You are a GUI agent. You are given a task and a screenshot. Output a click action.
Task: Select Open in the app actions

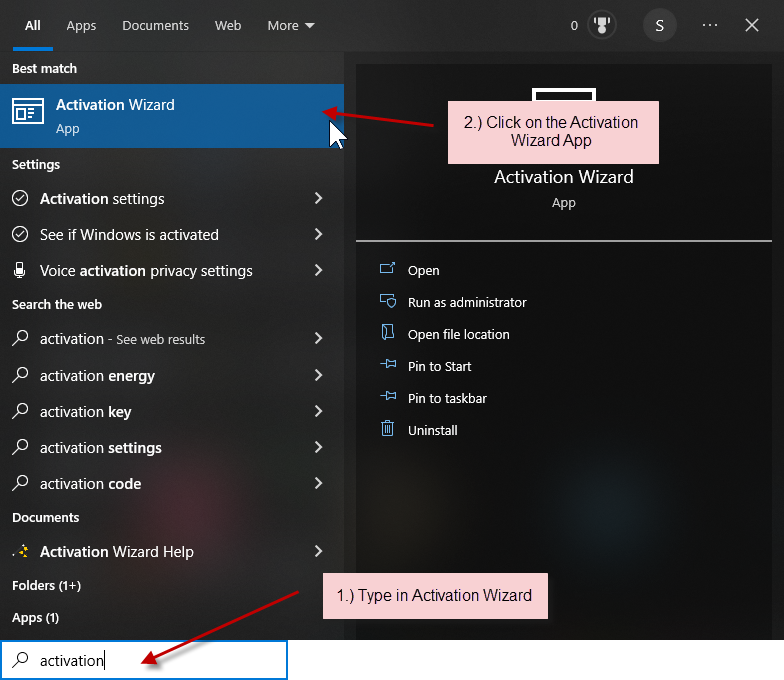point(424,270)
